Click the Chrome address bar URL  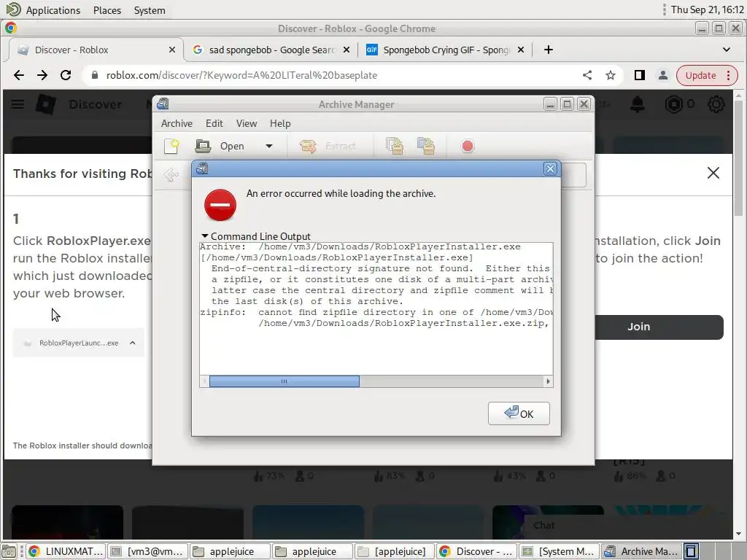pyautogui.click(x=241, y=75)
